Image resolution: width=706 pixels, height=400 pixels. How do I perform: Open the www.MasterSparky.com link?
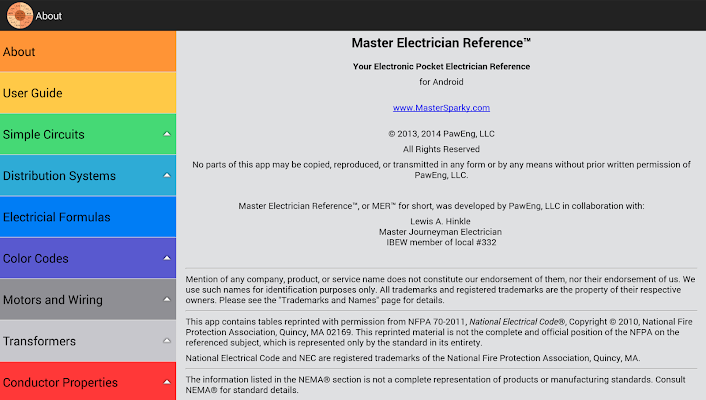point(441,108)
